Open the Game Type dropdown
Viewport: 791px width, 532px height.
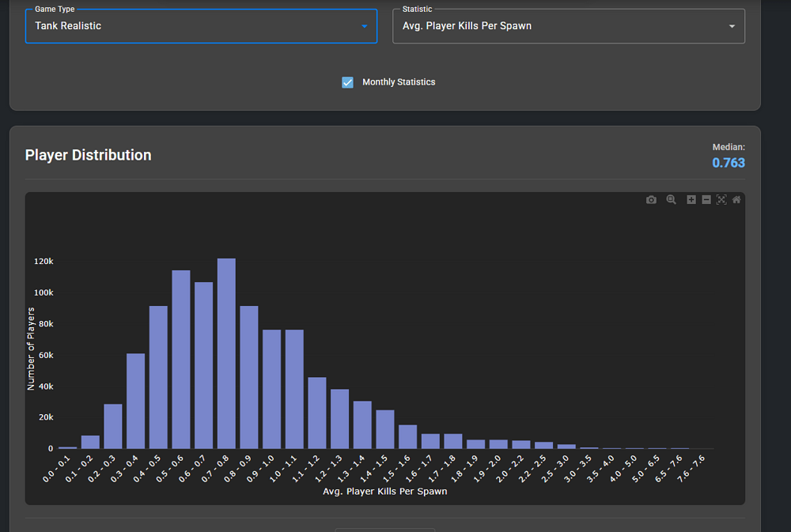201,26
